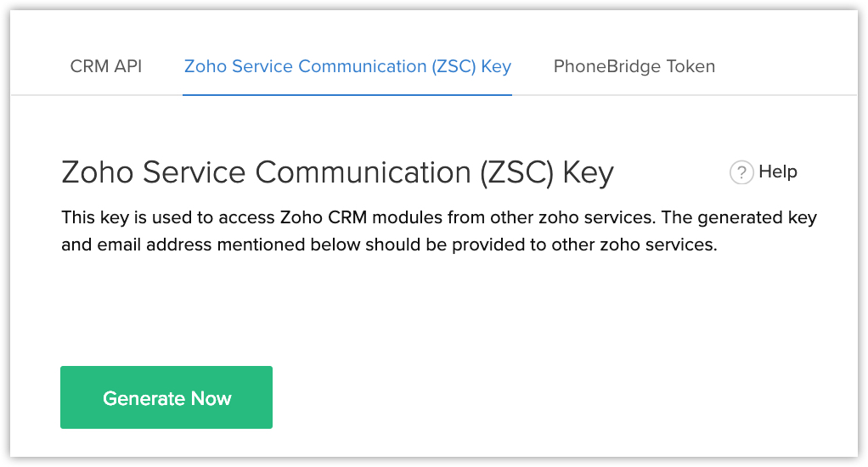The width and height of the screenshot is (868, 467).
Task: Click the word 'Now' on the green button
Action: tap(211, 398)
